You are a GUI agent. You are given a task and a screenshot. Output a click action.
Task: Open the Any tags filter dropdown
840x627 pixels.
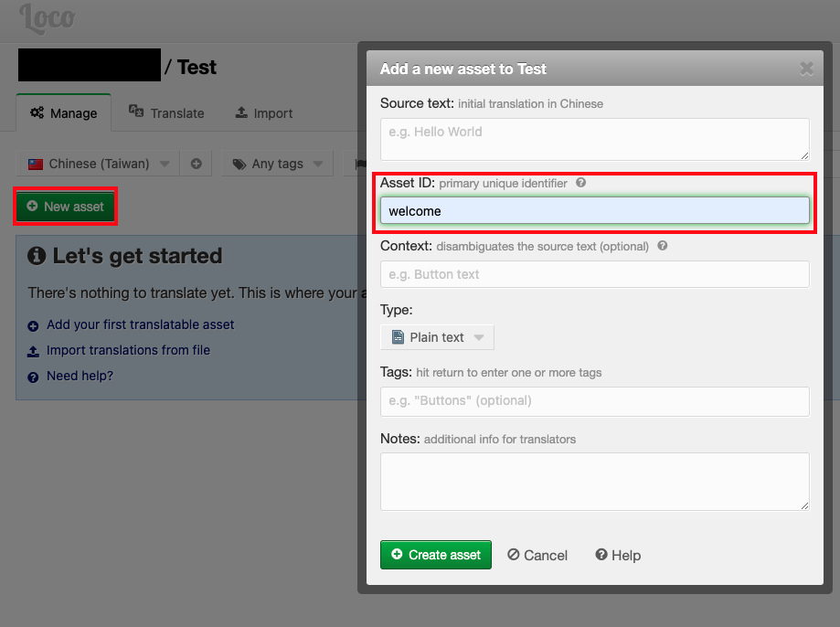277,164
